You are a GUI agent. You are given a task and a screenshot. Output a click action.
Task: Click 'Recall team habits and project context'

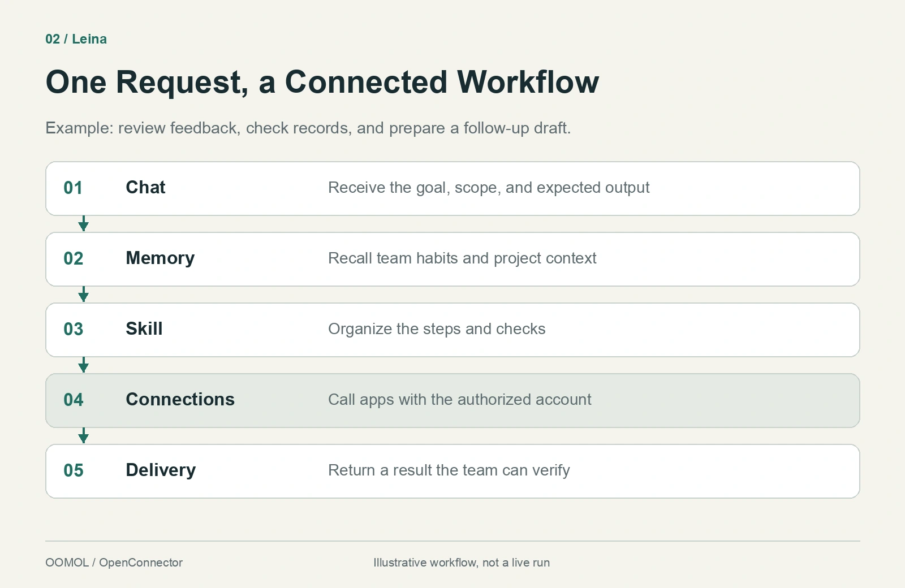click(x=462, y=258)
